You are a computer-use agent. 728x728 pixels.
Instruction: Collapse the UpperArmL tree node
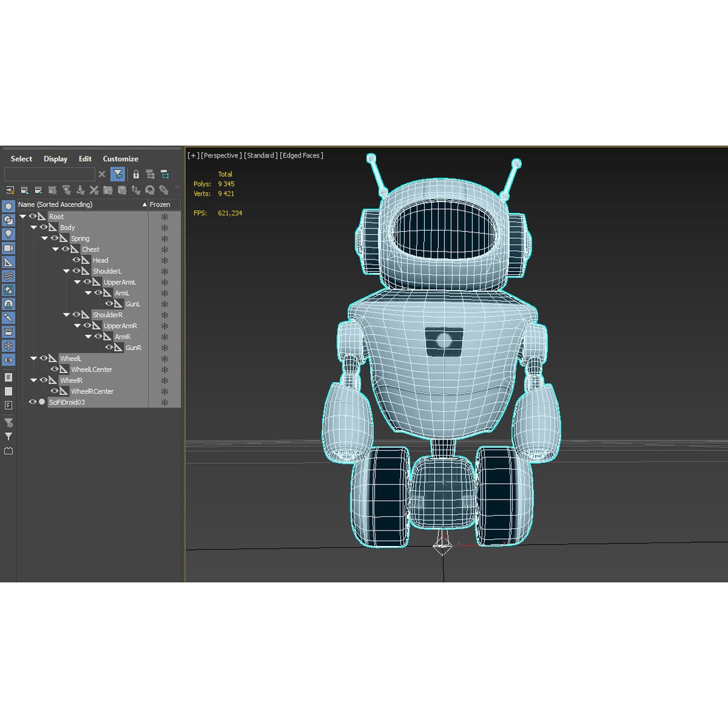tap(77, 282)
